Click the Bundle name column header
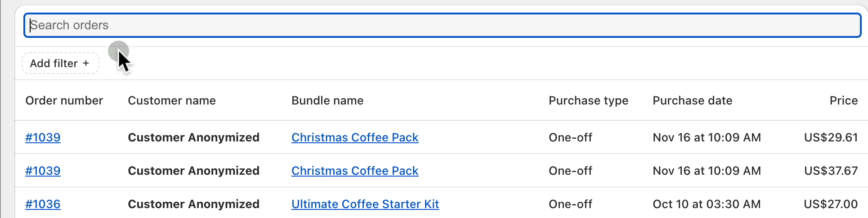This screenshot has height=218, width=868. coord(327,100)
